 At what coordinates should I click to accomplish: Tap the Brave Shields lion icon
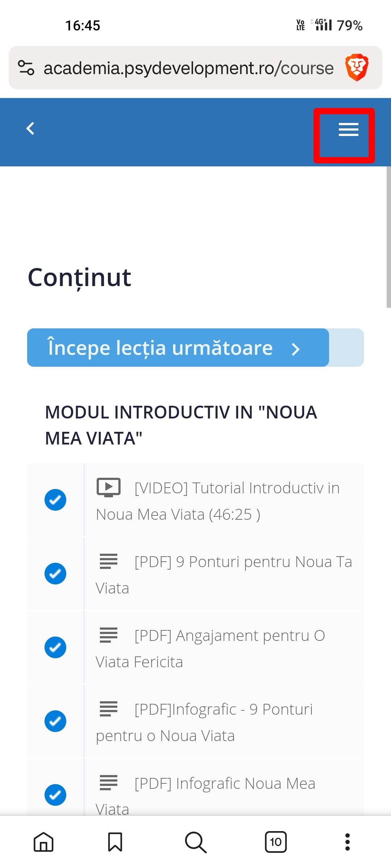pos(357,68)
